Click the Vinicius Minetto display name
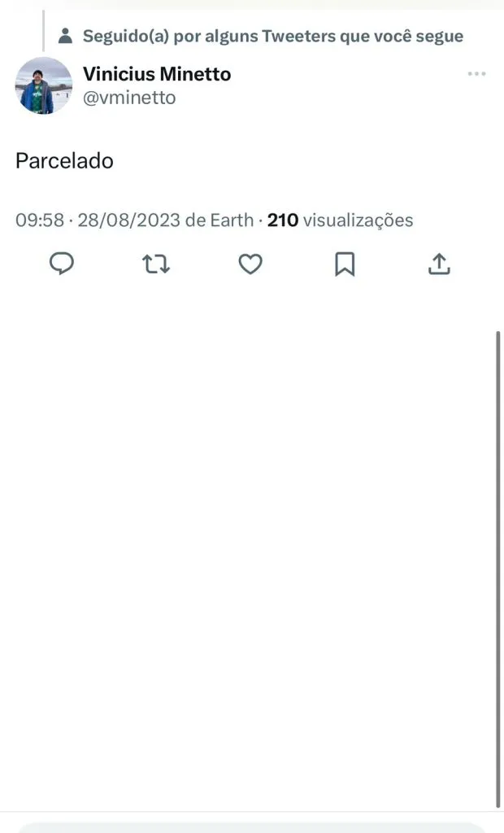The height and width of the screenshot is (833, 504). [x=157, y=74]
